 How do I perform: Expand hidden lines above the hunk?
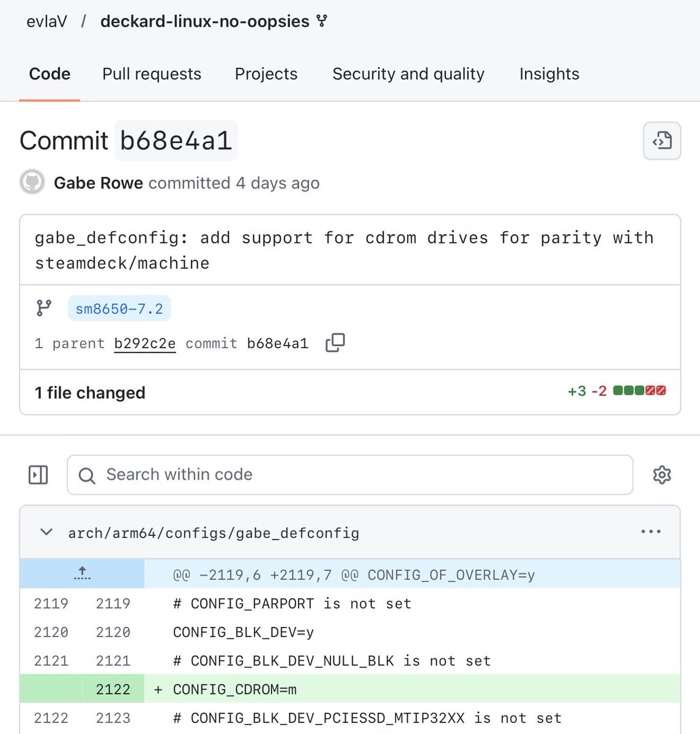(x=82, y=574)
